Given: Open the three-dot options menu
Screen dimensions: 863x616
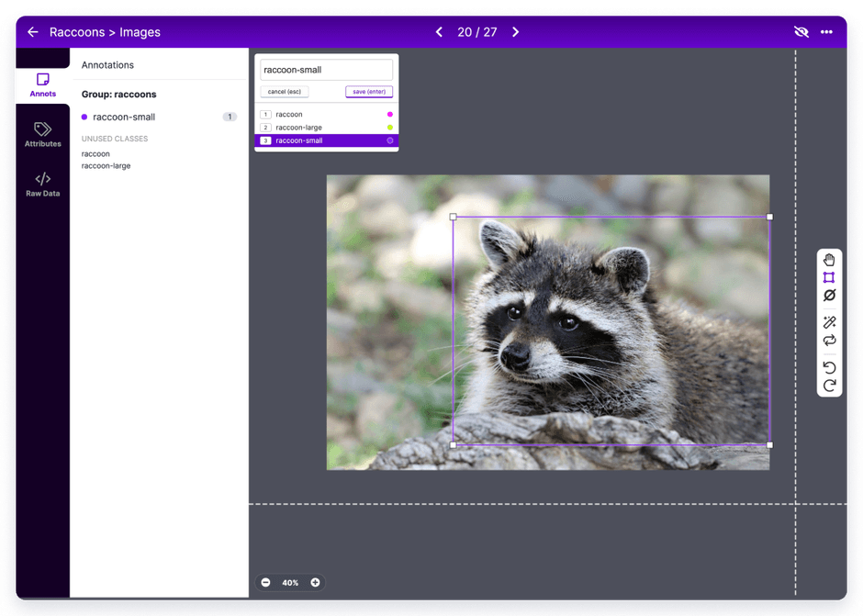Looking at the screenshot, I should pos(826,32).
